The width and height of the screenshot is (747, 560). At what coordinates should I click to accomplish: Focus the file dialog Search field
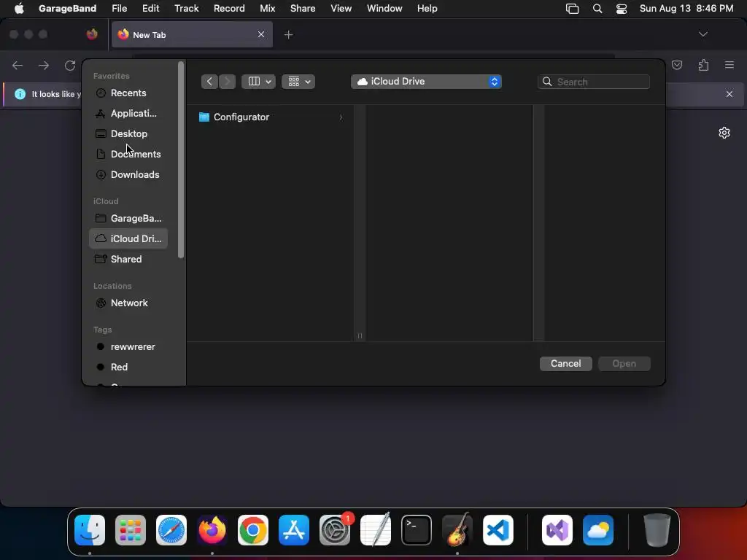(594, 82)
